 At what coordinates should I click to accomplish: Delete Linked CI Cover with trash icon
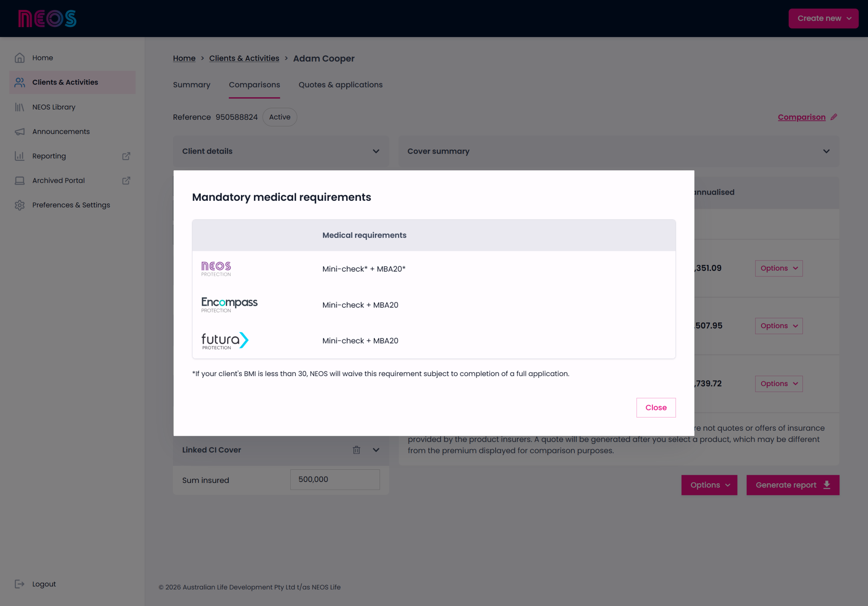point(356,450)
